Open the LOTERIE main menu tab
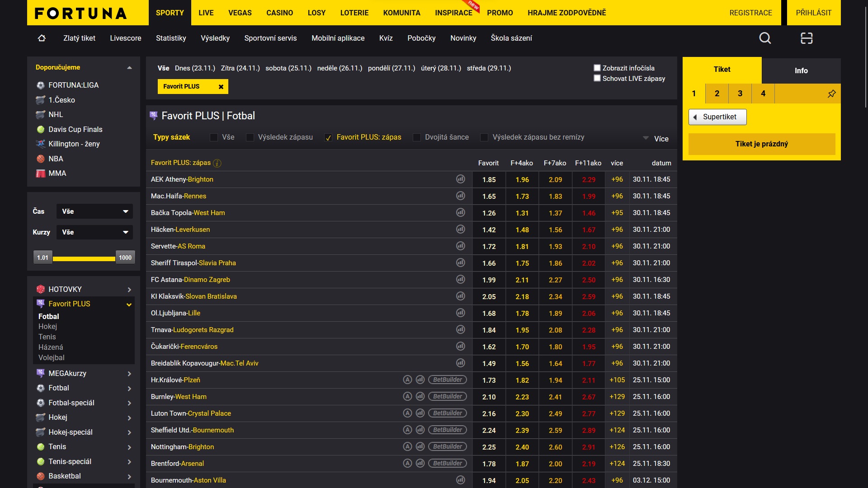This screenshot has height=488, width=868. 354,13
